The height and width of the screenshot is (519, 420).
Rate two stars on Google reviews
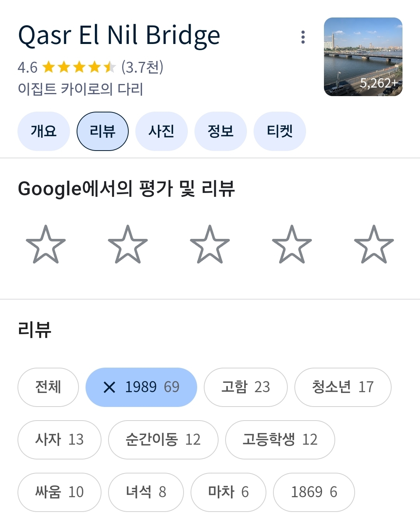point(128,244)
